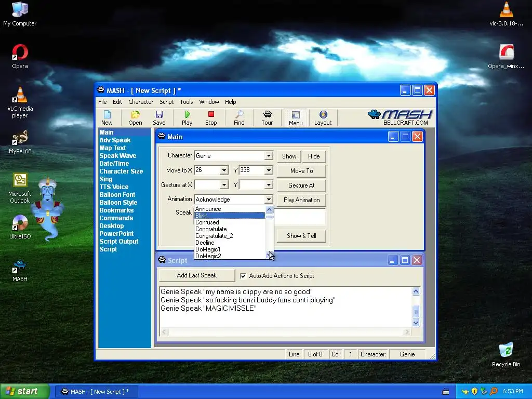
Task: Open My Computer desktop icon
Action: pyautogui.click(x=20, y=14)
